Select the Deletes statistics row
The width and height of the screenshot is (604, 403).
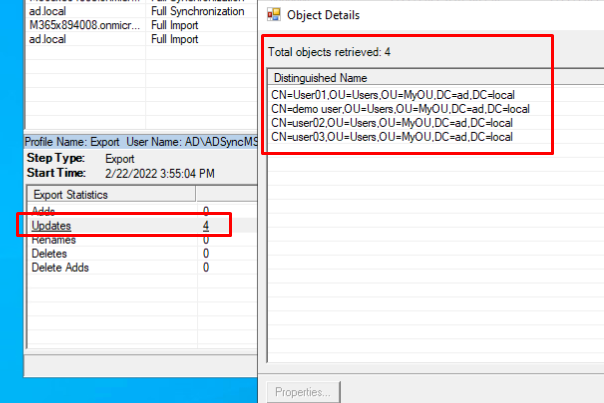coord(50,254)
